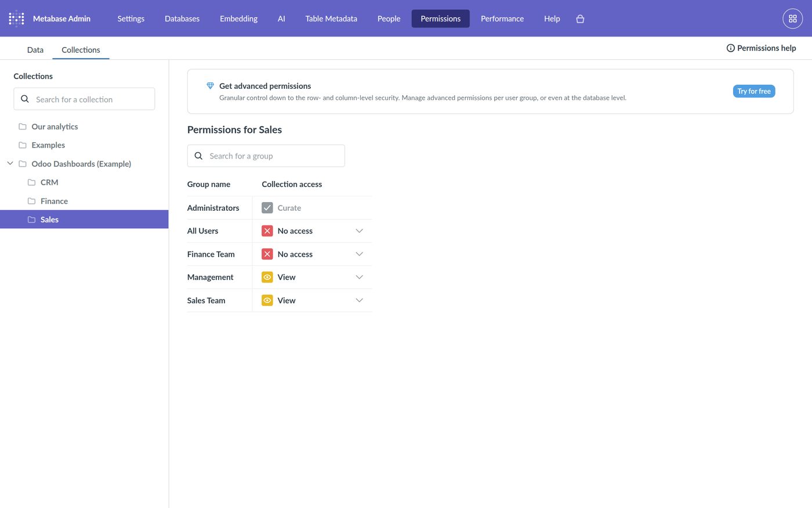The width and height of the screenshot is (812, 508).
Task: Click the yellow eye icon for Sales Team
Action: [267, 301]
